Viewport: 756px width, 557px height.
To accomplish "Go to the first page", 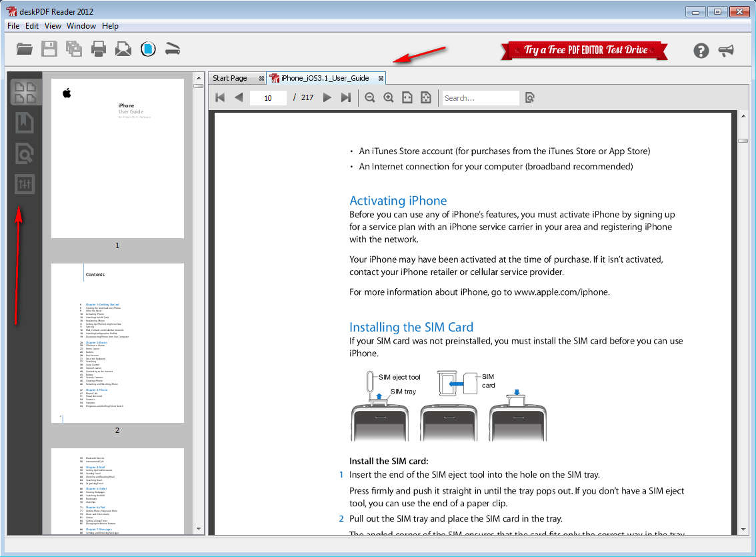I will tap(221, 97).
